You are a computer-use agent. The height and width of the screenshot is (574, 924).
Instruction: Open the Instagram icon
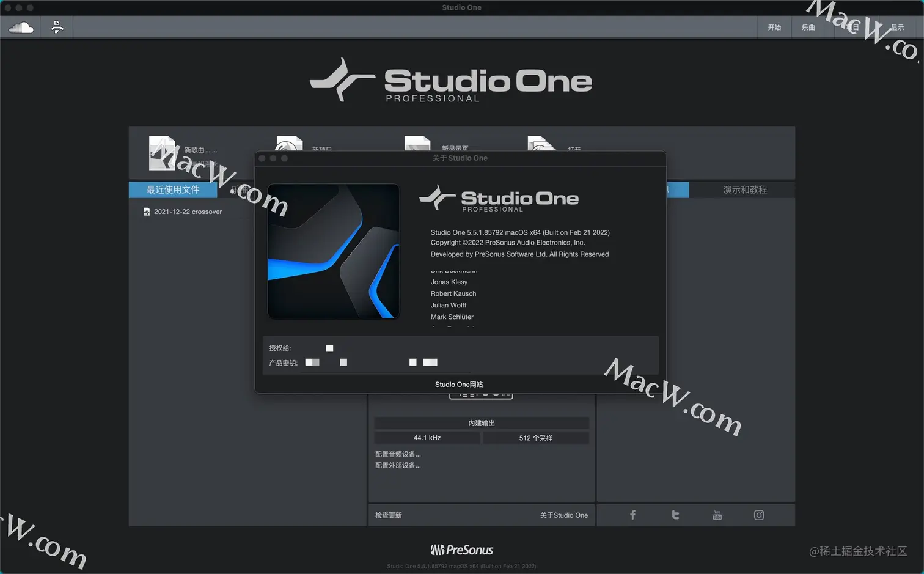(759, 515)
